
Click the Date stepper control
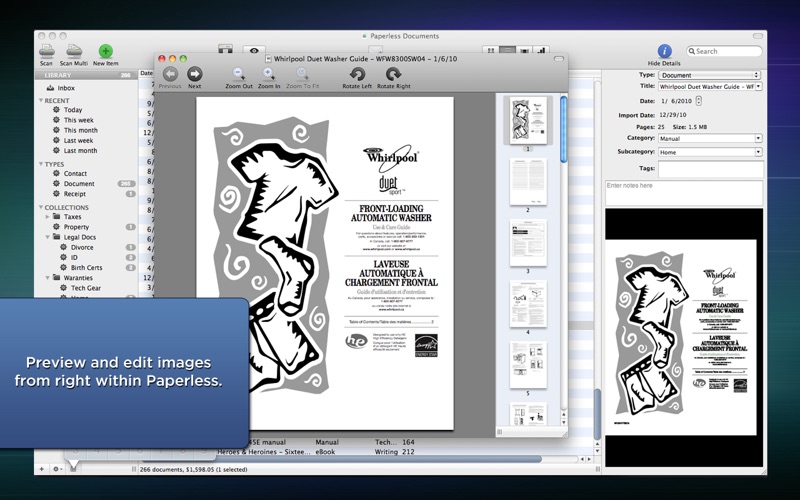699,100
